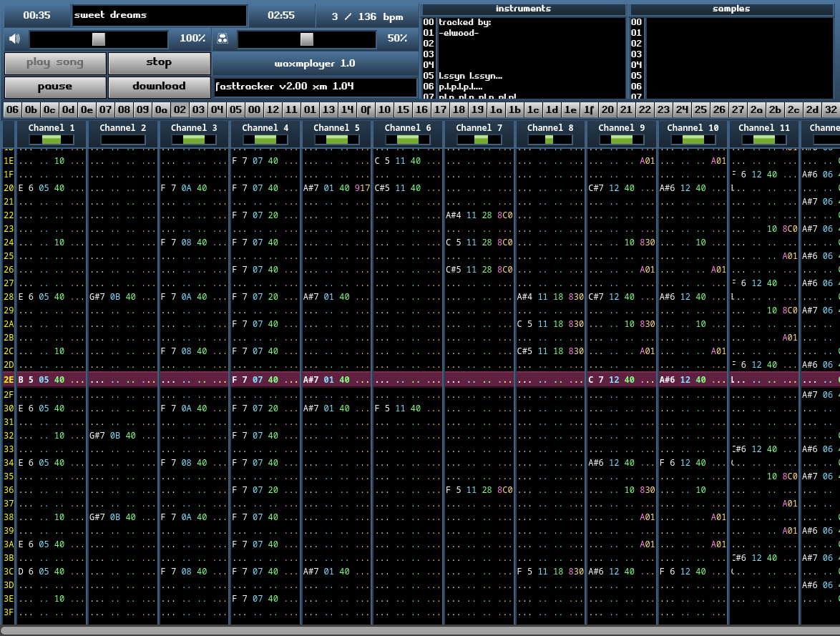Image resolution: width=840 pixels, height=636 pixels.
Task: Toggle mute on Channel 11 header
Action: tap(764, 133)
